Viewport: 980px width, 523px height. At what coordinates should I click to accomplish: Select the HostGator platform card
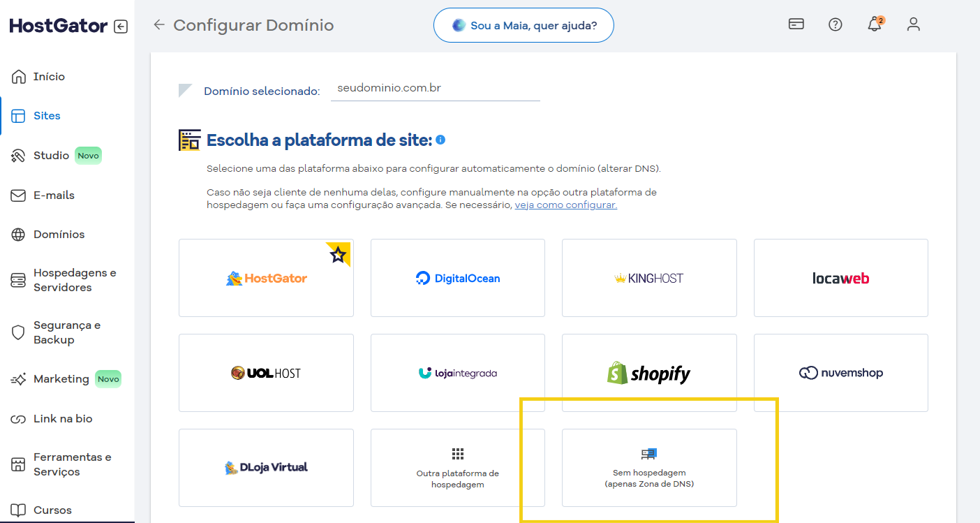pyautogui.click(x=266, y=278)
